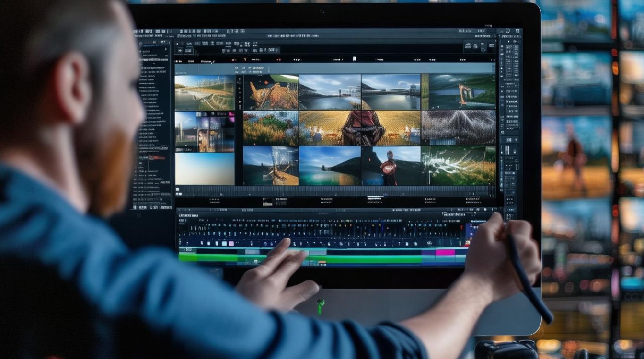Viewport: 644px width, 359px height.
Task: Open the red figure on dark hill thumbnail
Action: click(391, 166)
